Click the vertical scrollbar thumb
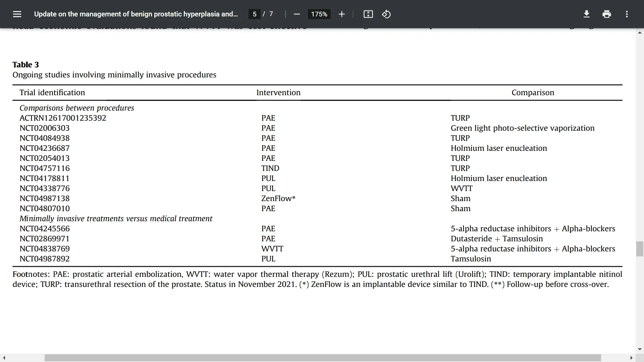The width and height of the screenshot is (644, 362). (640, 249)
